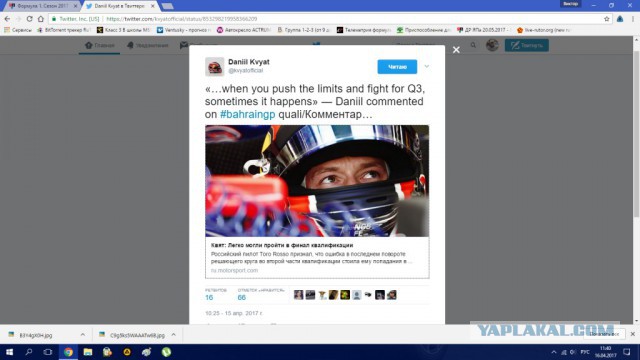Open a new browser tab
Viewport: 640px width, 360px height.
[x=167, y=6]
